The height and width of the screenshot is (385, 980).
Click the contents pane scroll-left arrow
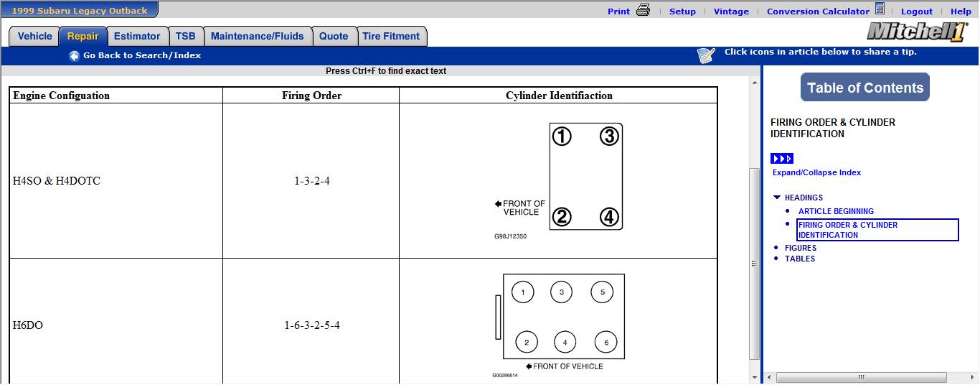[x=770, y=377]
